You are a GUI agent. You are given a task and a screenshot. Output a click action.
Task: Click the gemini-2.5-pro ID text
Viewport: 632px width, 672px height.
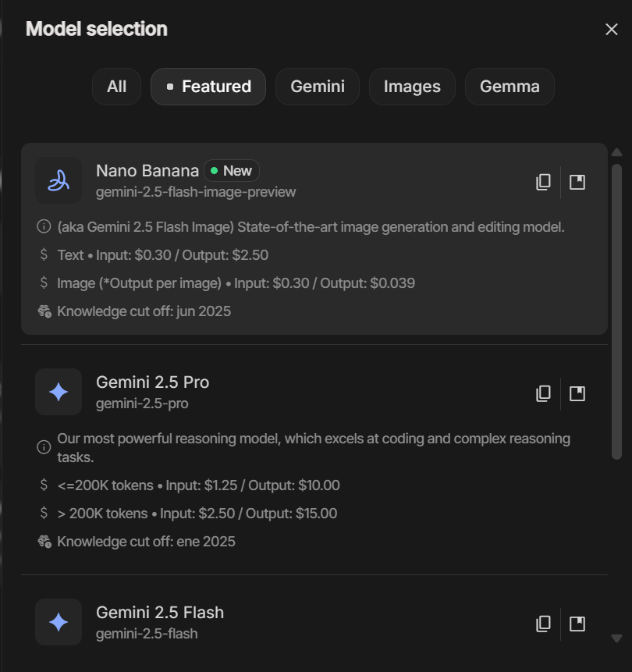coord(142,404)
